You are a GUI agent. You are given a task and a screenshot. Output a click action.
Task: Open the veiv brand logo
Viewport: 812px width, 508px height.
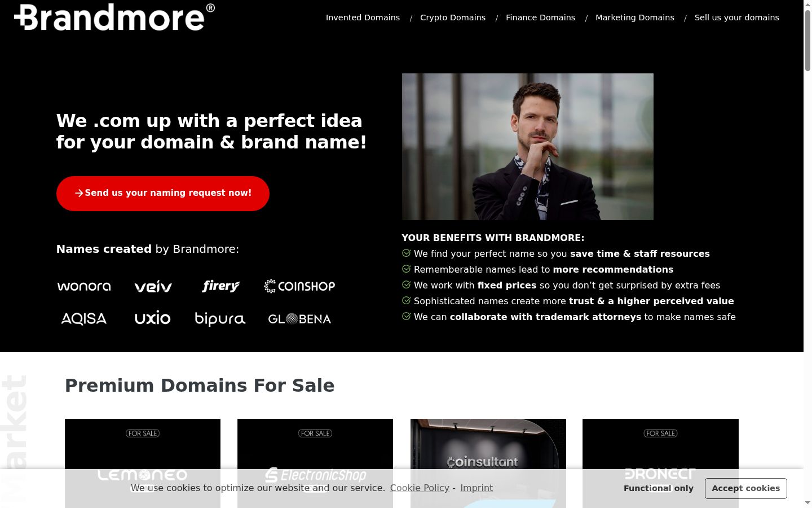pyautogui.click(x=153, y=287)
